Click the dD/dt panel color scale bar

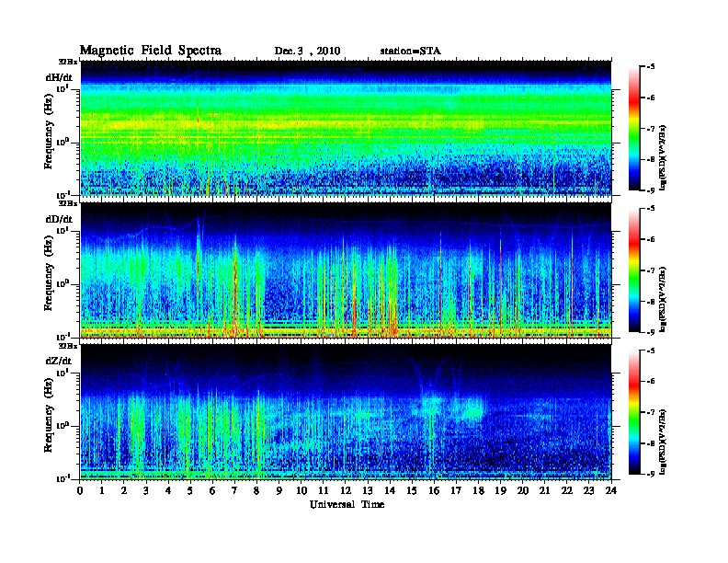coord(634,270)
